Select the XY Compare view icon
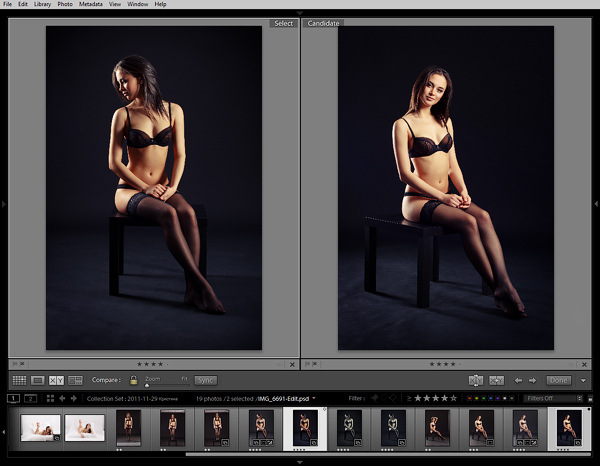Screen dimensions: 600x466 click(56, 380)
